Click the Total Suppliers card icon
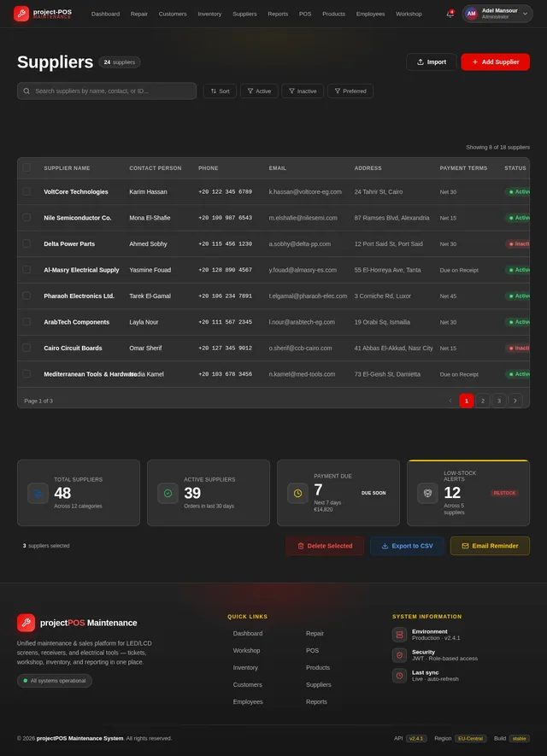The width and height of the screenshot is (547, 756). 38,493
